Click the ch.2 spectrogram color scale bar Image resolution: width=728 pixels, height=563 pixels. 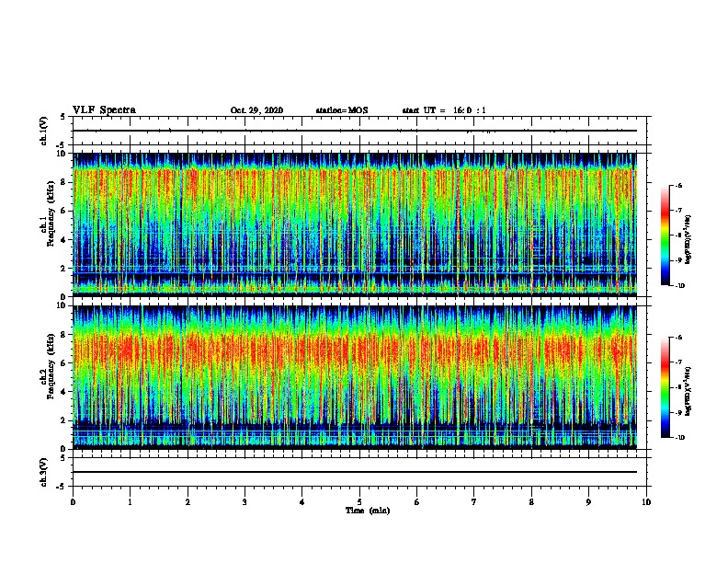point(665,387)
